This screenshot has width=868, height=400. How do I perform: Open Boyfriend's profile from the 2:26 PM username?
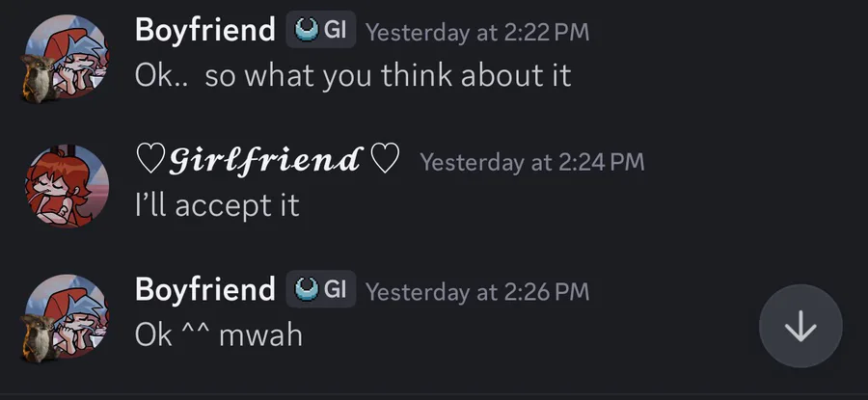pos(204,289)
